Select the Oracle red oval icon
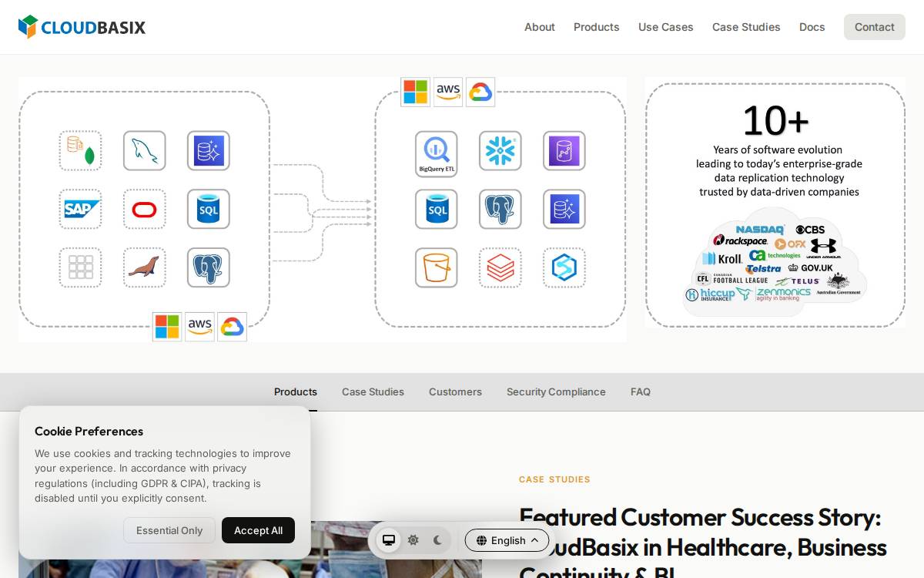The width and height of the screenshot is (924, 578). (145, 209)
